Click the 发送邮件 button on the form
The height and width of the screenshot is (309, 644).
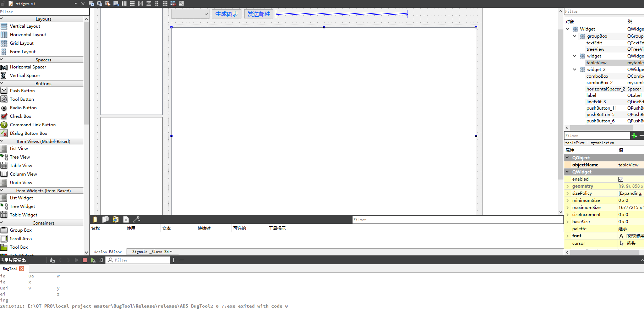coord(259,14)
